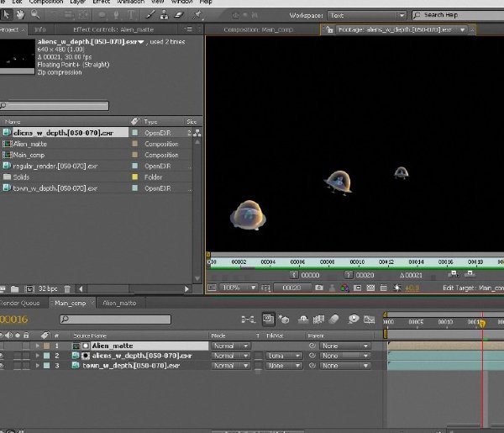Set In point button in footage viewer
504x433 pixels.
(x=294, y=275)
